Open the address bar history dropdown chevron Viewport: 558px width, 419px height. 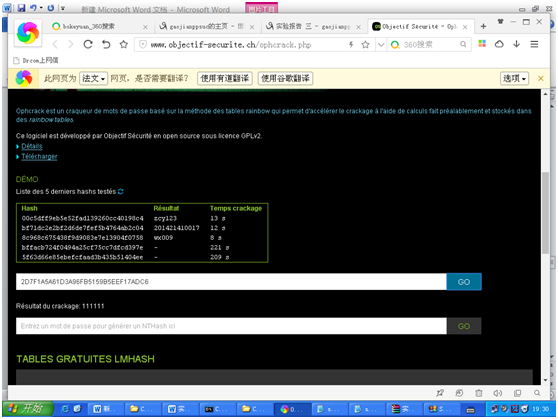coord(381,44)
